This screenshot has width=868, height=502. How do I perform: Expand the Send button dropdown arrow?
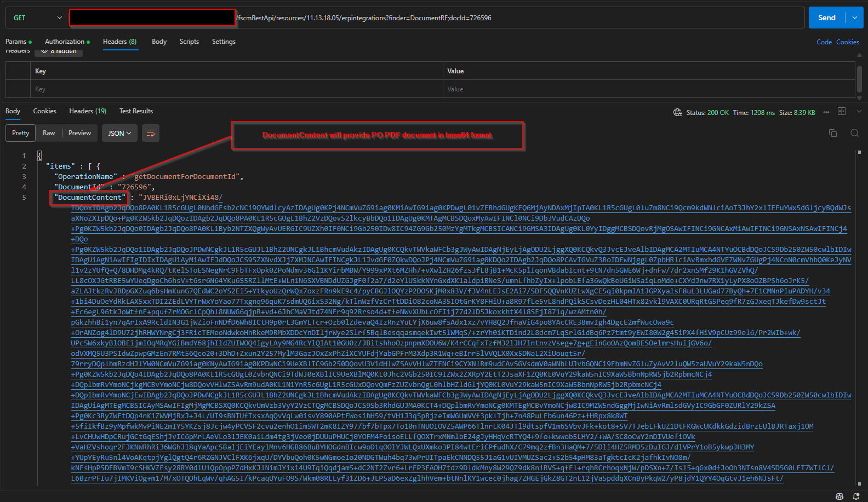854,18
